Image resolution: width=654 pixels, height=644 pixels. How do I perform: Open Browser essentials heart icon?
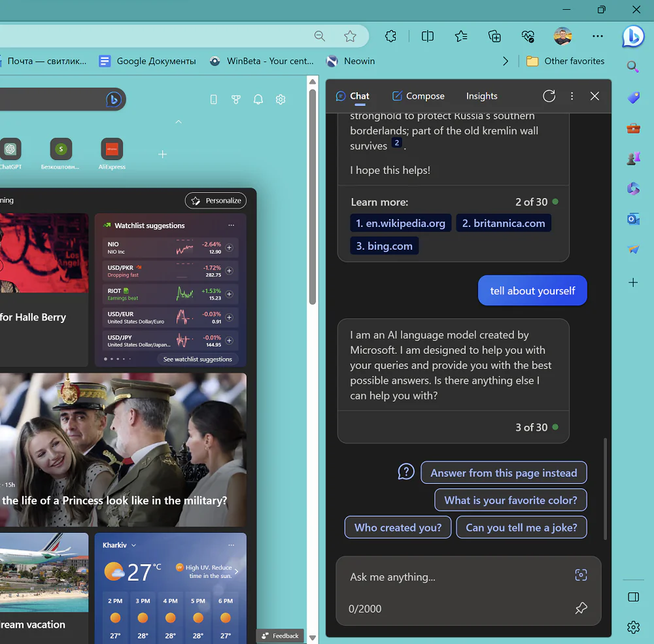click(528, 37)
